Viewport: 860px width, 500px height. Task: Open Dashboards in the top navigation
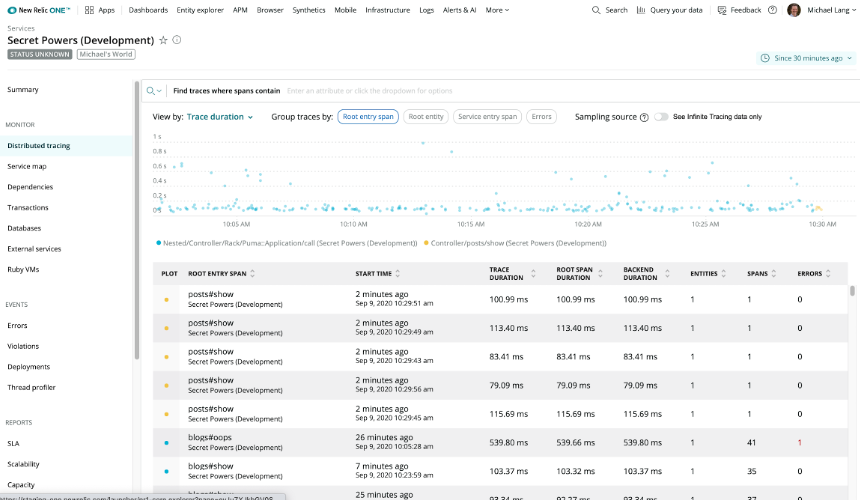(148, 10)
